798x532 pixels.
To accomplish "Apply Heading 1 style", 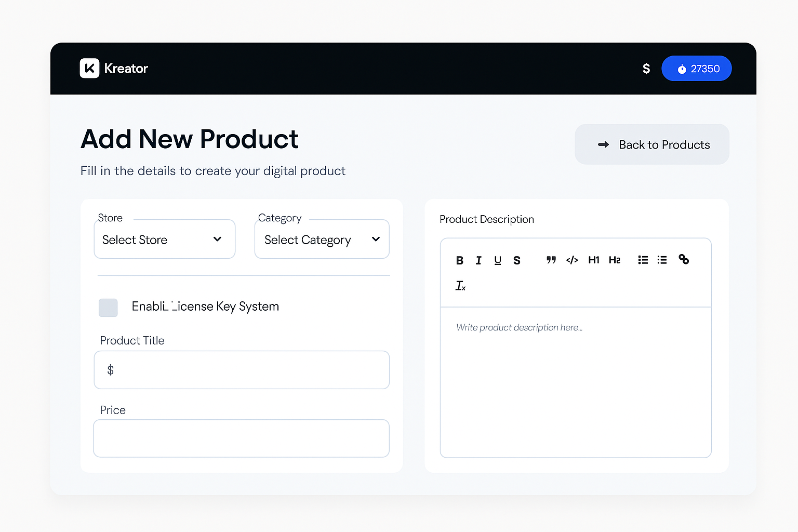I will tap(594, 260).
